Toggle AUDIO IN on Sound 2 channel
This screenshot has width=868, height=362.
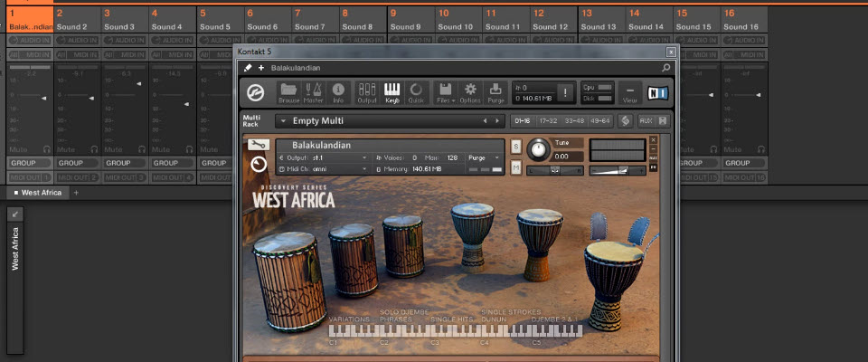[x=77, y=41]
